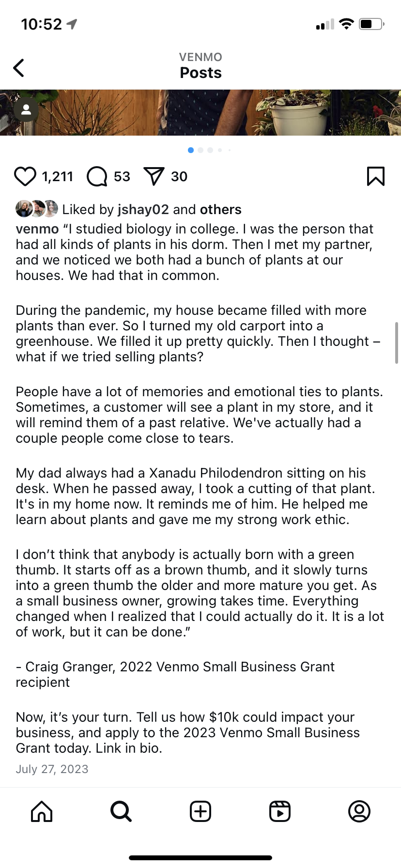View the list of others who liked

[x=221, y=209]
